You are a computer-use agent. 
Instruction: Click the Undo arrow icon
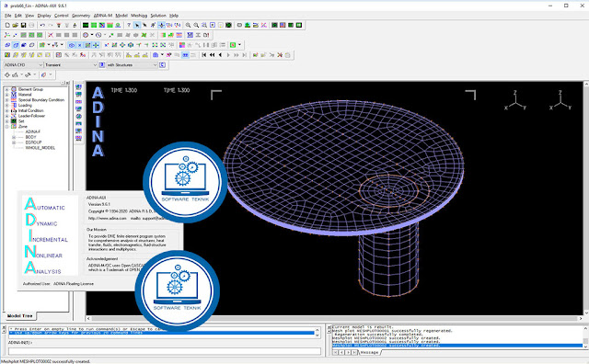click(42, 25)
